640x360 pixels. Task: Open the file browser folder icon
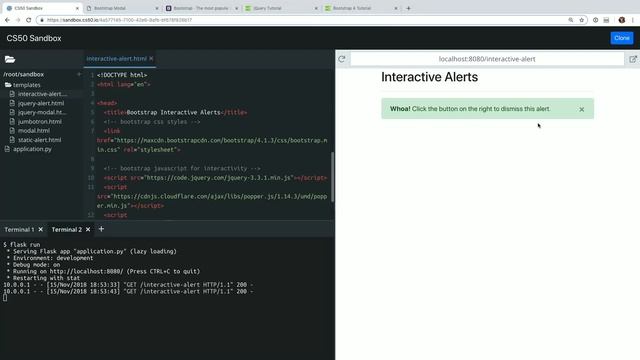(x=10, y=59)
